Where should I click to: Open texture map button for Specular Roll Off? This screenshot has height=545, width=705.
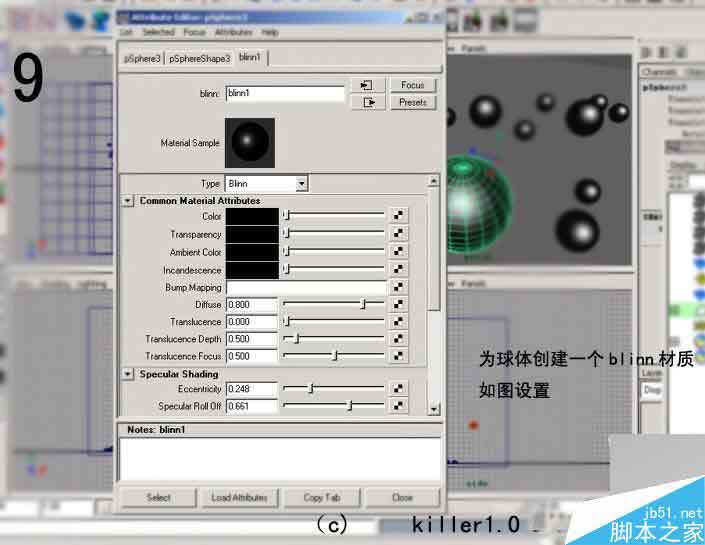coord(398,406)
